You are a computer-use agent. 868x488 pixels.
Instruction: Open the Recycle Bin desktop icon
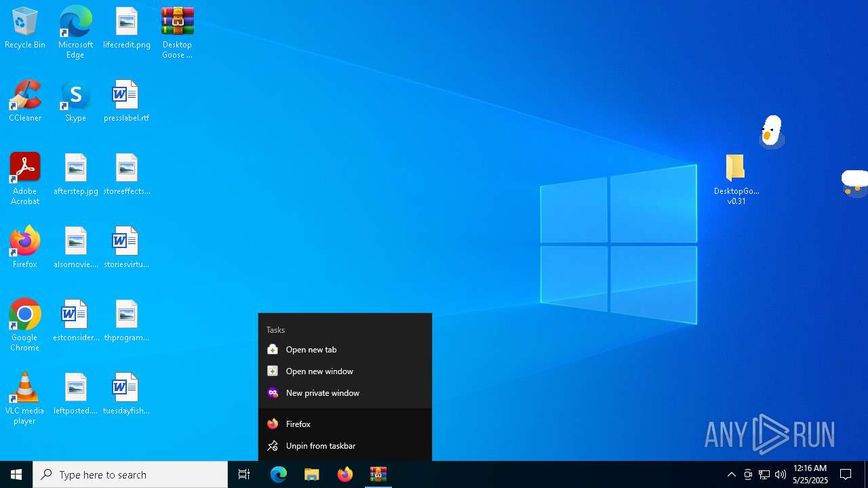point(25,28)
